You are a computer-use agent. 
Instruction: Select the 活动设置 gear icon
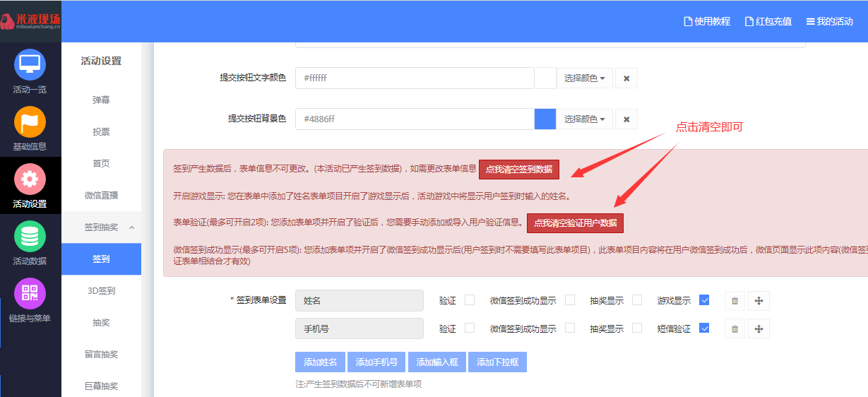tap(30, 179)
